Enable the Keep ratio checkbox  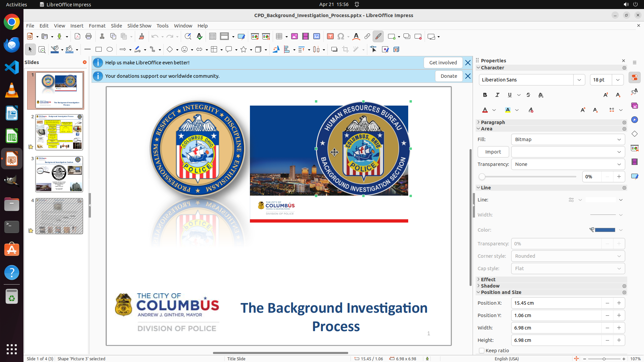[x=482, y=351]
